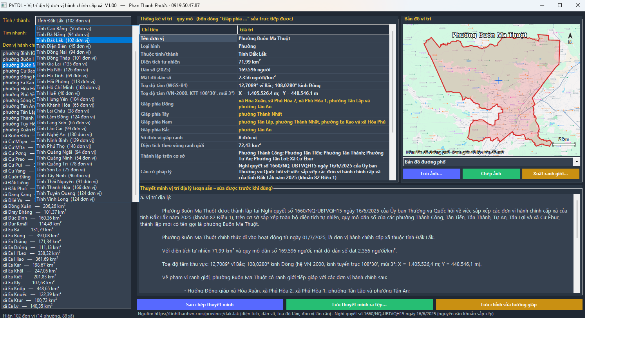The height and width of the screenshot is (347, 644).
Task: Select highlighted Tỉnh Đắk Lắk option
Action: coord(84,40)
